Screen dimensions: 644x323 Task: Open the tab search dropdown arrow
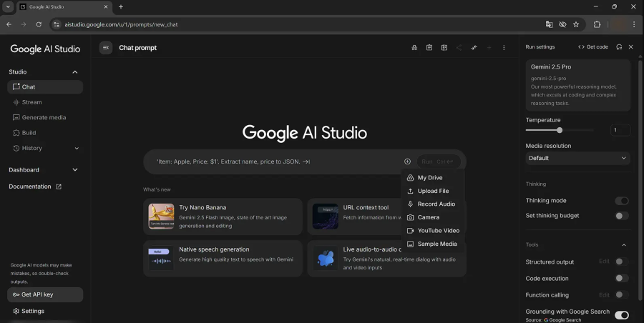point(8,6)
